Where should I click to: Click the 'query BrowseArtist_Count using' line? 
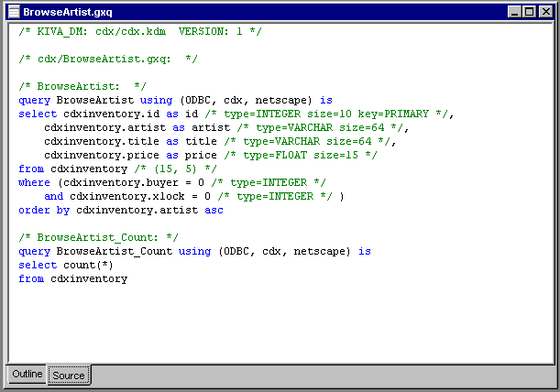[x=194, y=251]
